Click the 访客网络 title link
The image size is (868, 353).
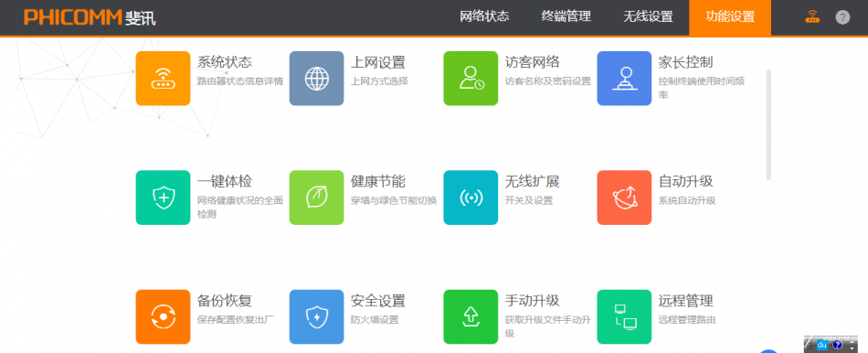532,62
